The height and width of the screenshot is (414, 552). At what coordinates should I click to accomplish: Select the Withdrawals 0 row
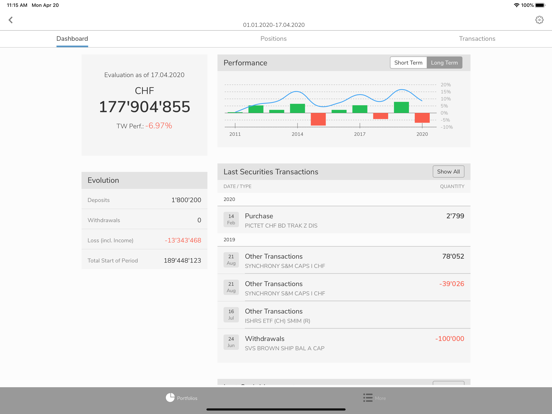(x=144, y=220)
